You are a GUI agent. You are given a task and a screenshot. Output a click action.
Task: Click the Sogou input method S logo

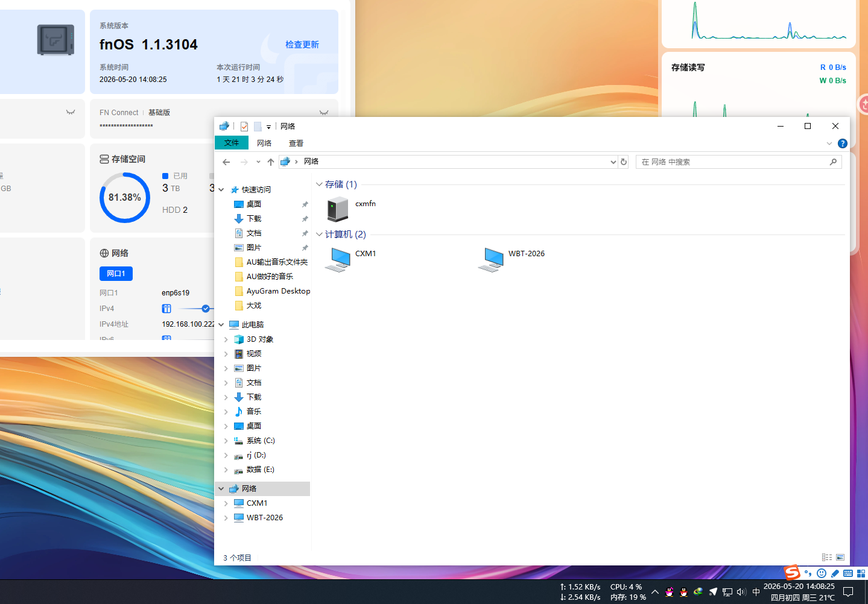tap(792, 572)
